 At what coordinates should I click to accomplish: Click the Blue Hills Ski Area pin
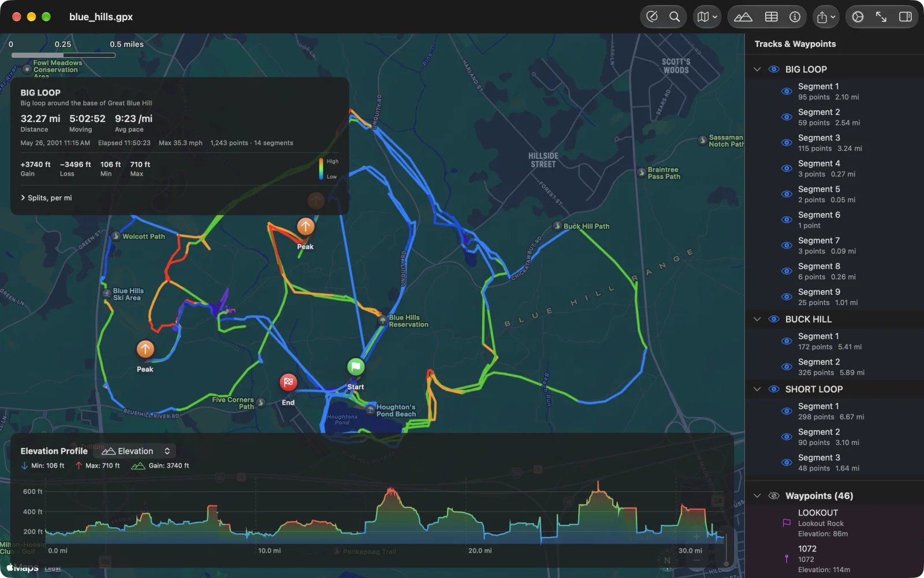107,294
